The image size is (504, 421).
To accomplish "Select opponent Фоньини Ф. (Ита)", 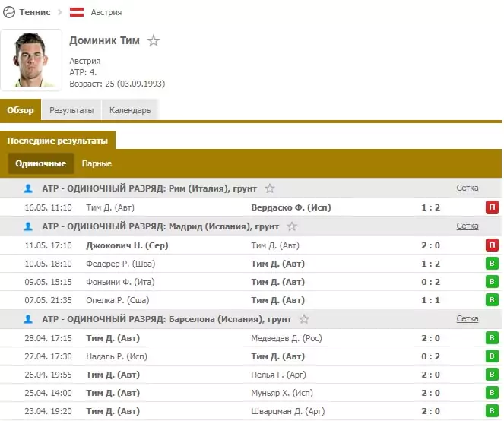I will pyautogui.click(x=120, y=282).
